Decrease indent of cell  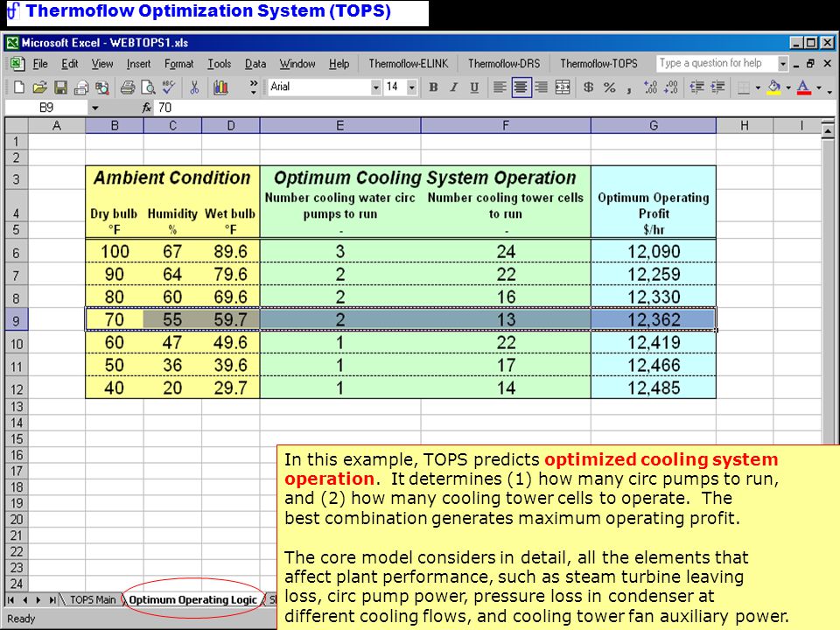coord(697,87)
